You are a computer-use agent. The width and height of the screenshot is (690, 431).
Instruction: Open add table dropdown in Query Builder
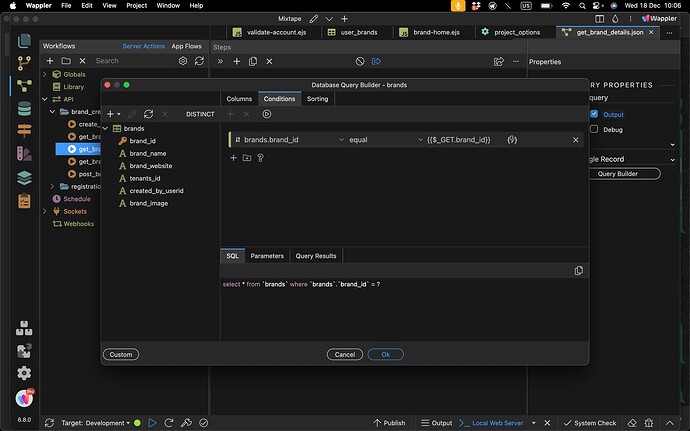pyautogui.click(x=113, y=114)
